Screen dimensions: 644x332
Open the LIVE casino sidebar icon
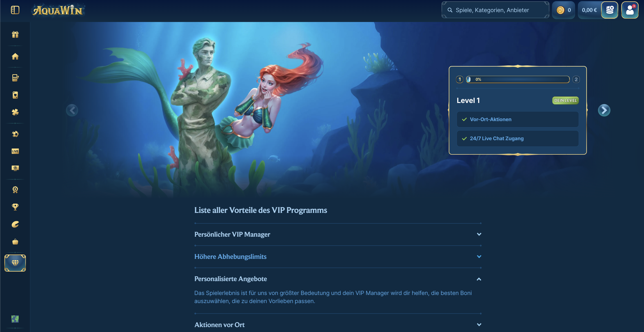pos(15,151)
